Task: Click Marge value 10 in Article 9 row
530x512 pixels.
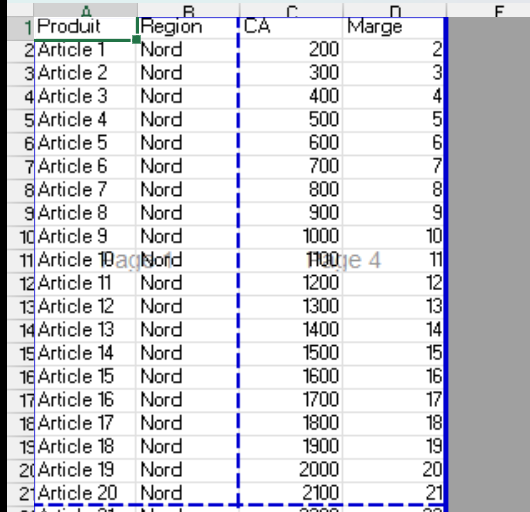Action: click(393, 237)
